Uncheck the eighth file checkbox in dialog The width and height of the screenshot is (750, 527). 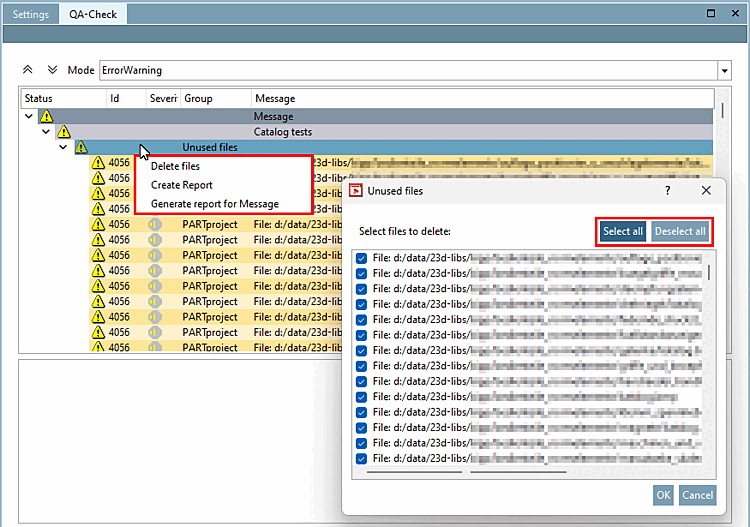click(362, 366)
